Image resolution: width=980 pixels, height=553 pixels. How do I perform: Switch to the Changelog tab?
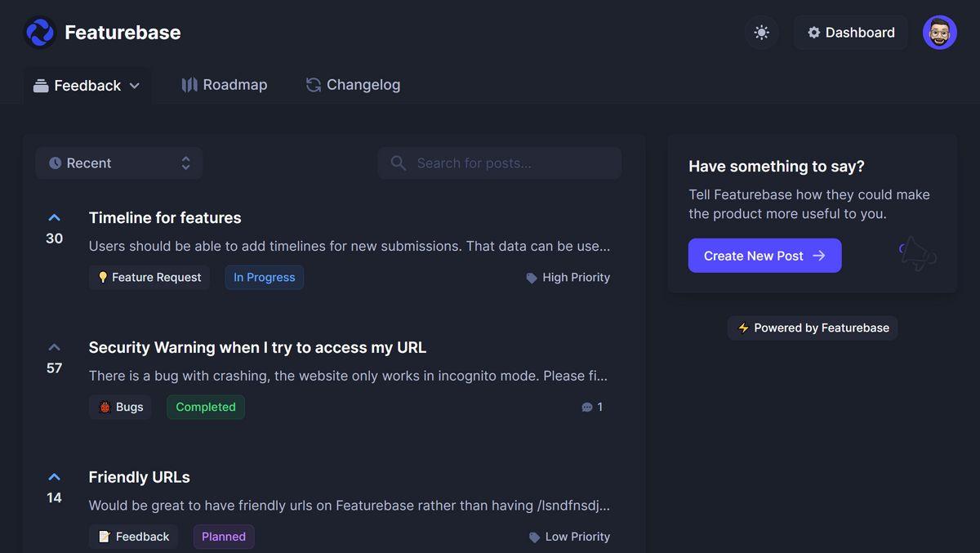(x=354, y=85)
